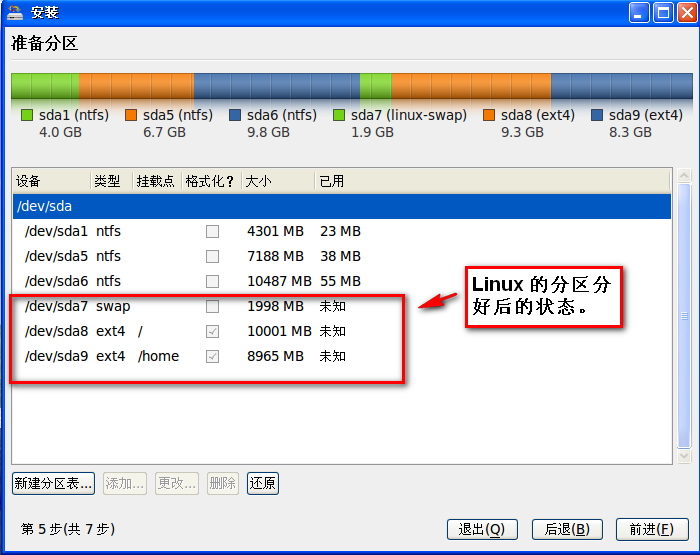700x555 pixels.
Task: Click the 删除 button
Action: click(x=223, y=484)
